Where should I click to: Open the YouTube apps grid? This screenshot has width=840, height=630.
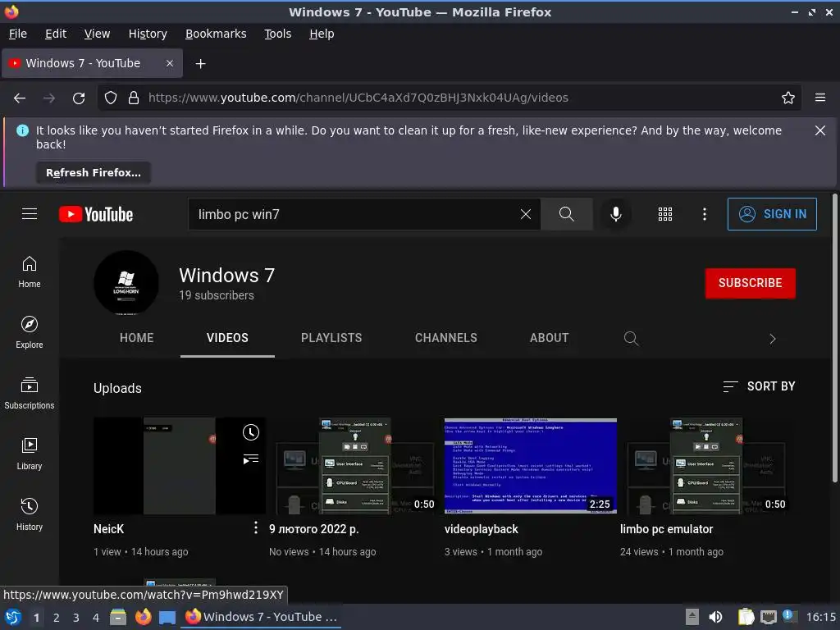[664, 214]
